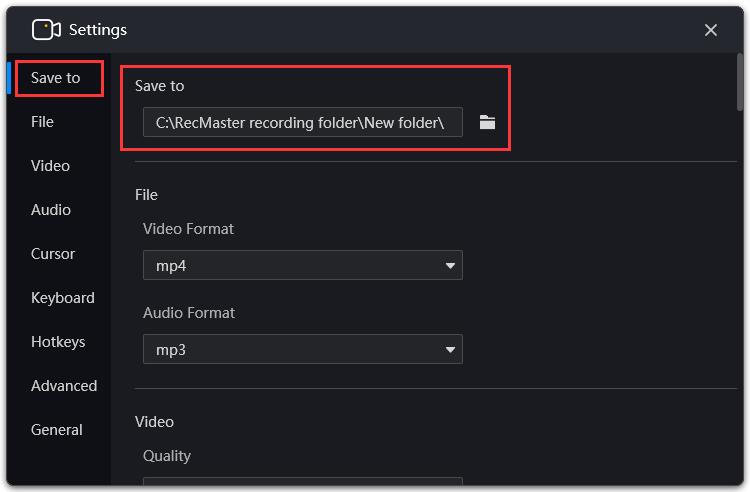This screenshot has height=492, width=750.
Task: Expand the Video Format arrow
Action: [x=450, y=265]
